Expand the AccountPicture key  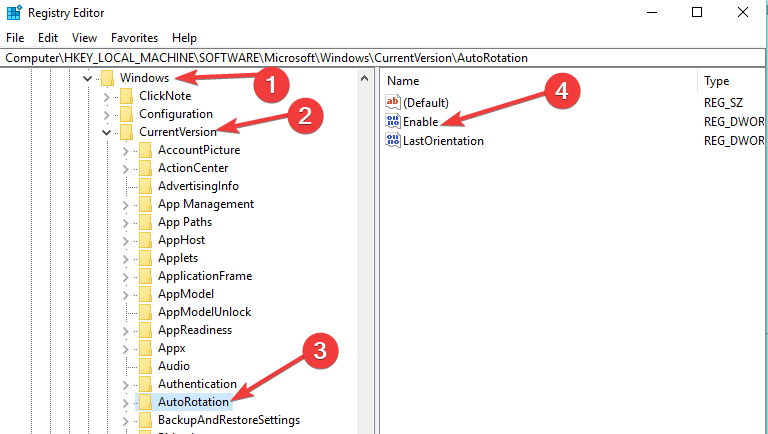pyautogui.click(x=125, y=151)
